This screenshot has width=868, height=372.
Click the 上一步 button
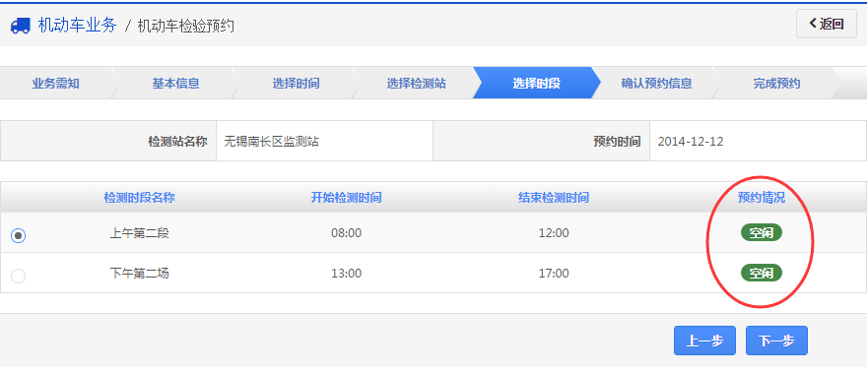click(x=704, y=341)
